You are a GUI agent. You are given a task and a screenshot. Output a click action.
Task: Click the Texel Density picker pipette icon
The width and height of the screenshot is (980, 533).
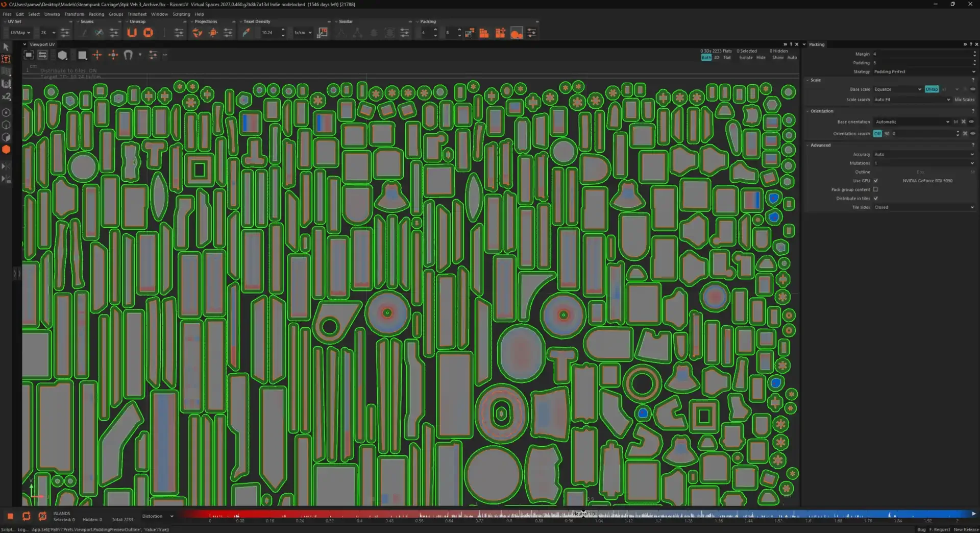246,33
